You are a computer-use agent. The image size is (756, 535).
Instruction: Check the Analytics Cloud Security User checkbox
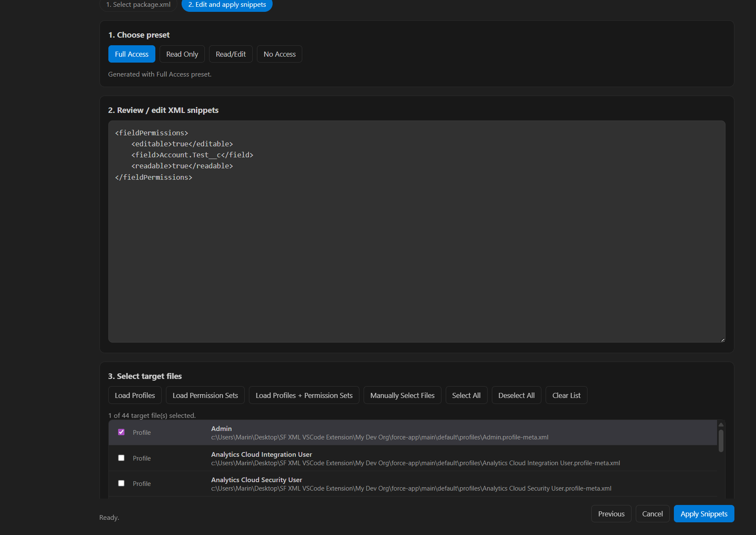121,483
